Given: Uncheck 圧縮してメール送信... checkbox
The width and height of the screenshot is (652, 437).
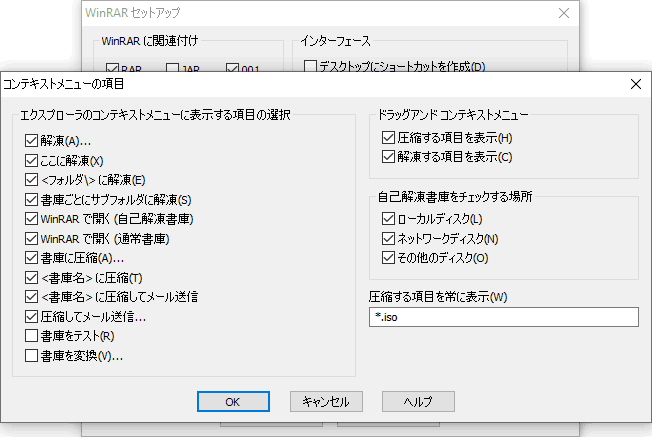Looking at the screenshot, I should tap(32, 317).
